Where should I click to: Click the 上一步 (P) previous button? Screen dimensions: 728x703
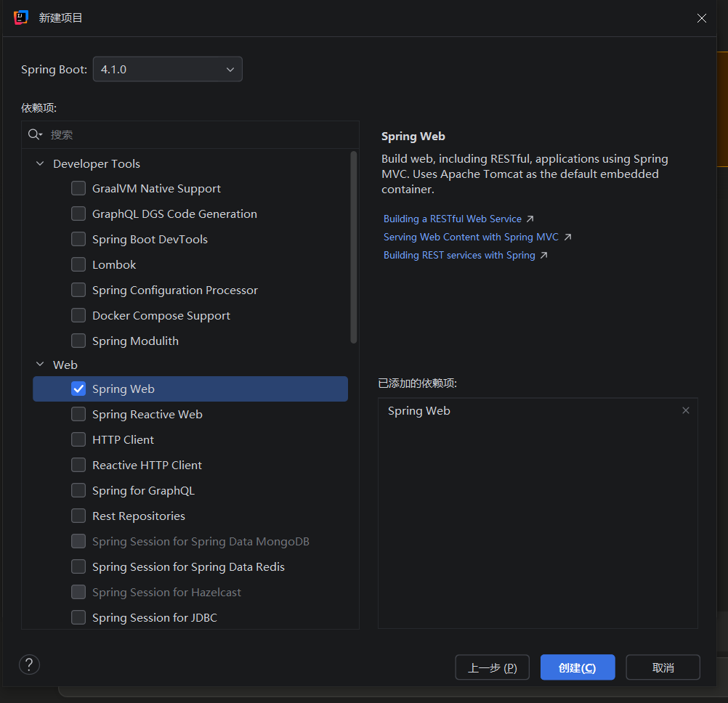(x=492, y=667)
